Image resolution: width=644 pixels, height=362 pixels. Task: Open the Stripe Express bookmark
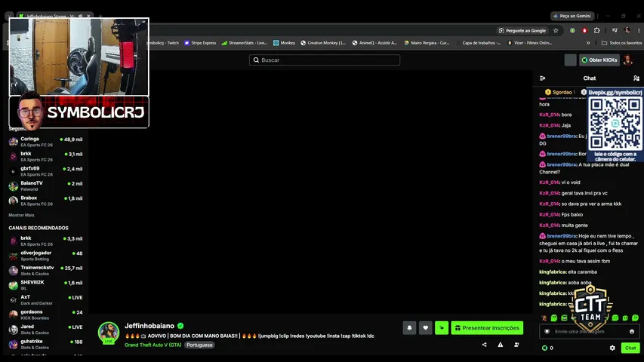[200, 43]
